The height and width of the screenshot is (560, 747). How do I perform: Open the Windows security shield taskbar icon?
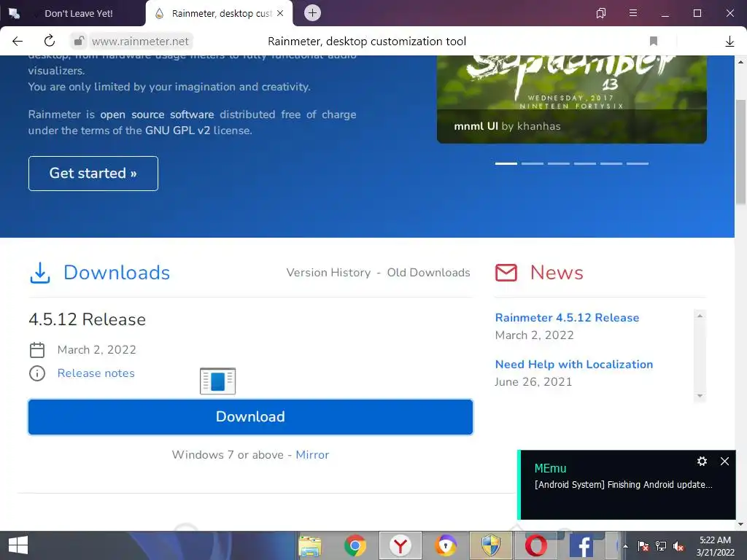(491, 545)
